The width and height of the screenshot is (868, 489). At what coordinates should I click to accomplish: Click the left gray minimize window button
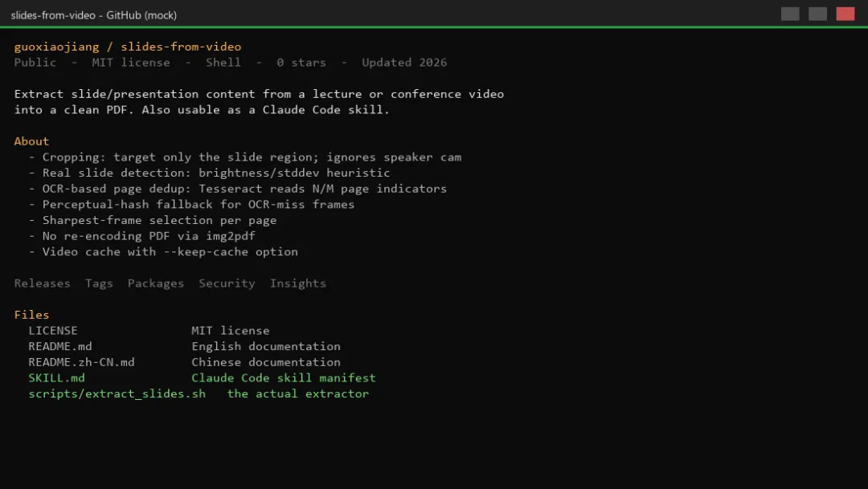(x=790, y=14)
